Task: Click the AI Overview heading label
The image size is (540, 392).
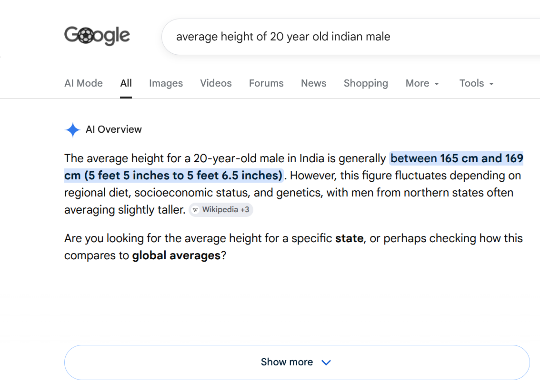Action: (x=114, y=129)
